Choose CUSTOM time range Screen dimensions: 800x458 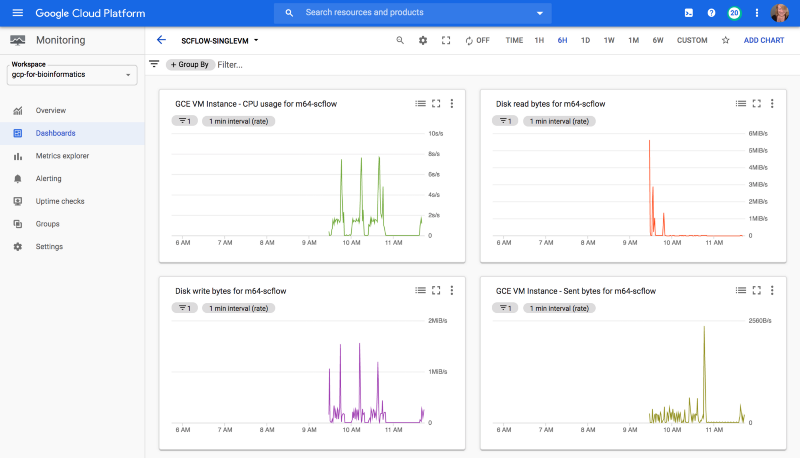[692, 40]
